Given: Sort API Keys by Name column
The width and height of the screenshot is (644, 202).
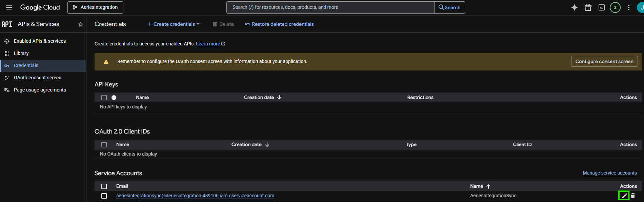Looking at the screenshot, I should pos(142,97).
